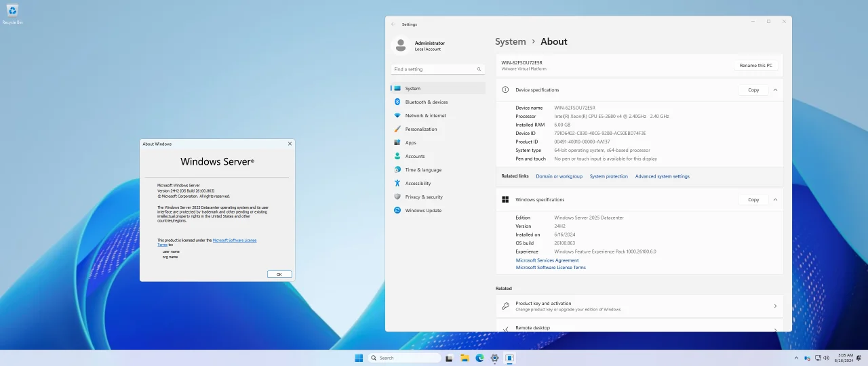Click the Version value 24H2 in Settings
The image size is (868, 366).
pyautogui.click(x=560, y=226)
